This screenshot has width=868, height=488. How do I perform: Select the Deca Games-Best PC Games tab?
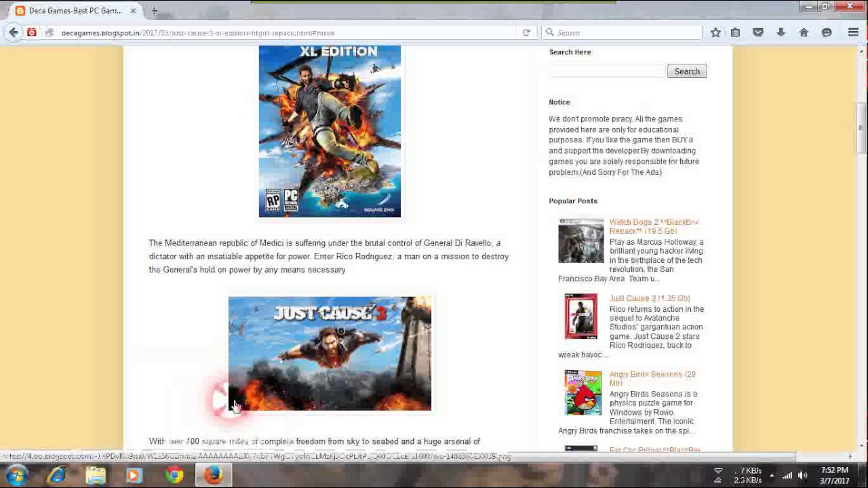(76, 11)
